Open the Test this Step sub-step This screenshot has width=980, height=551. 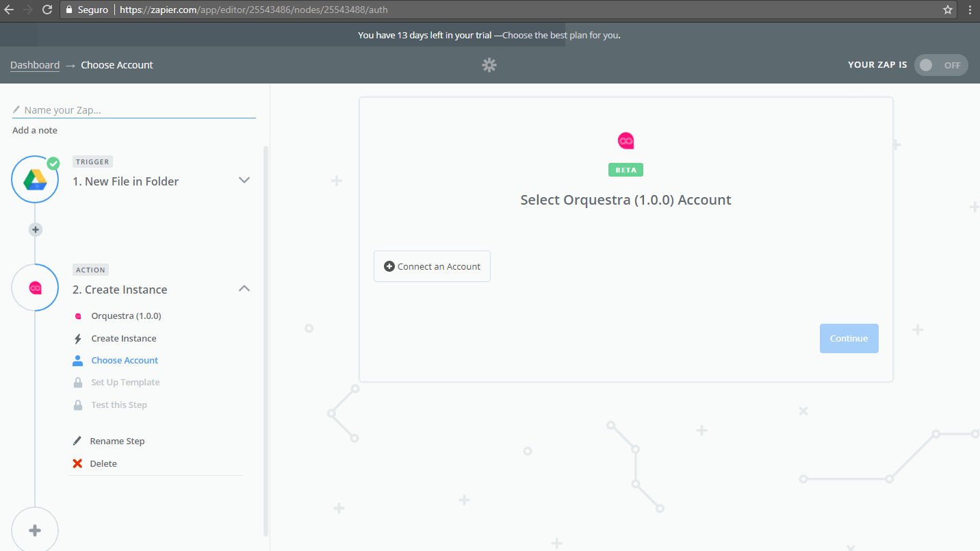119,405
